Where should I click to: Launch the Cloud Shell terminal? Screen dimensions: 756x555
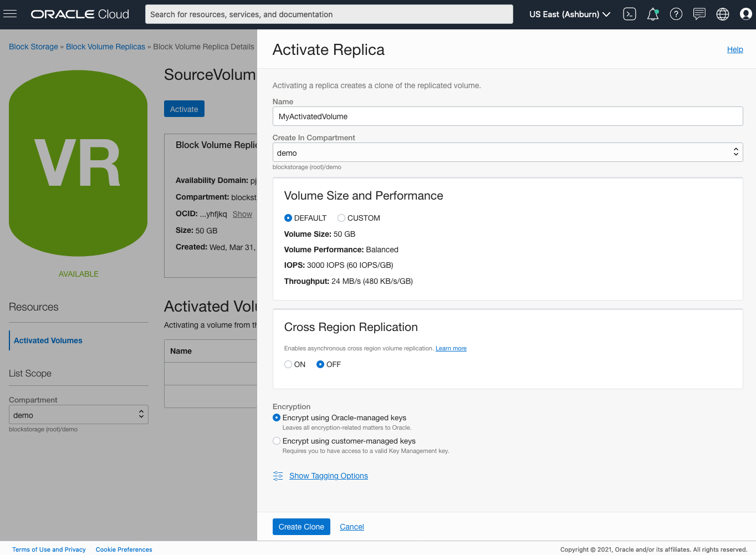coord(629,14)
